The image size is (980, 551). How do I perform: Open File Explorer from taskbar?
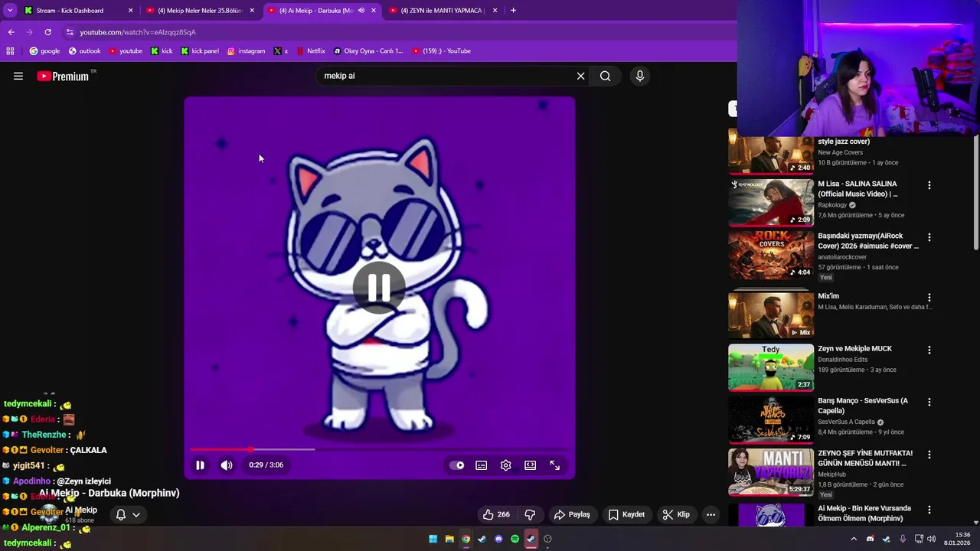tap(449, 539)
